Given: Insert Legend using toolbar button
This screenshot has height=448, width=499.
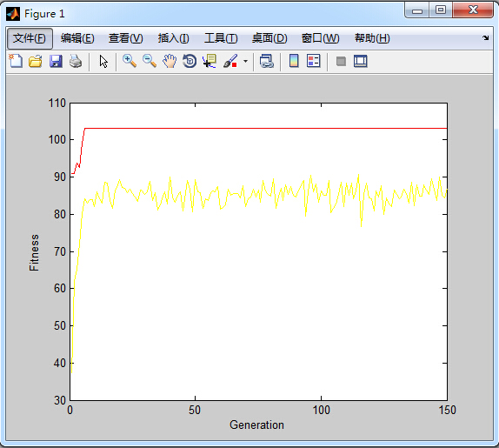Looking at the screenshot, I should (314, 61).
